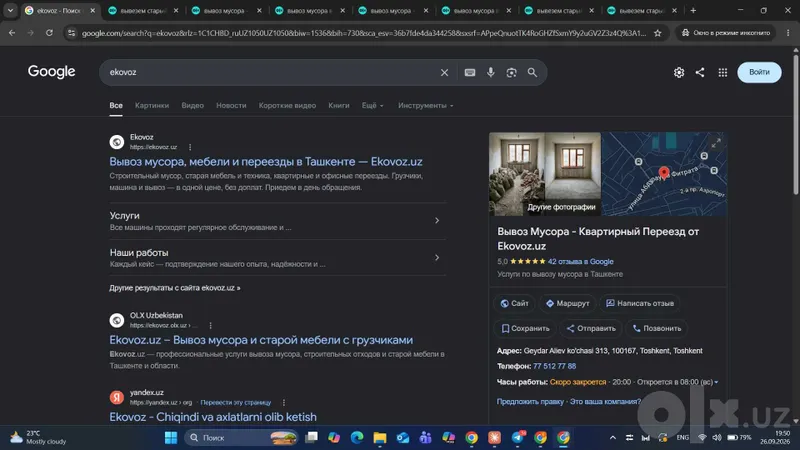Open Google quick settings gear

[679, 72]
